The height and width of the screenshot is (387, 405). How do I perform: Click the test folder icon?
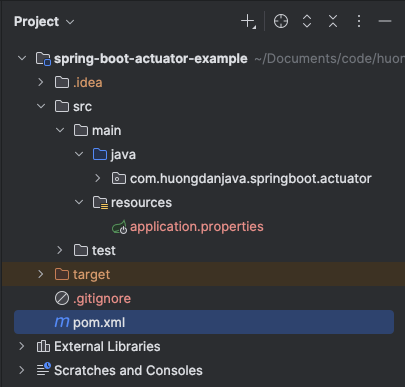[81, 250]
